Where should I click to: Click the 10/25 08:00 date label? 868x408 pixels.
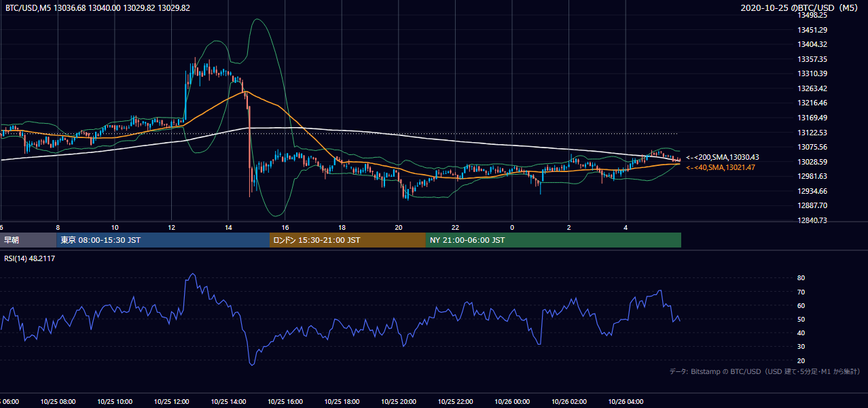click(x=58, y=402)
